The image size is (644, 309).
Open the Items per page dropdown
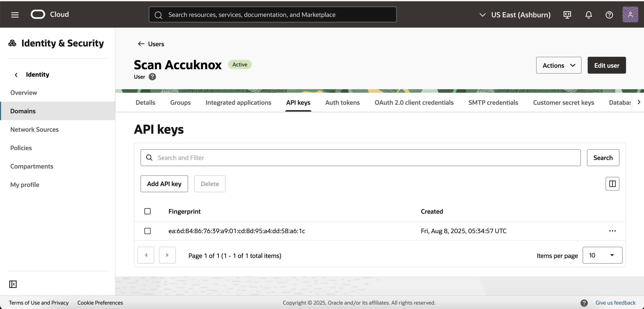pyautogui.click(x=602, y=255)
